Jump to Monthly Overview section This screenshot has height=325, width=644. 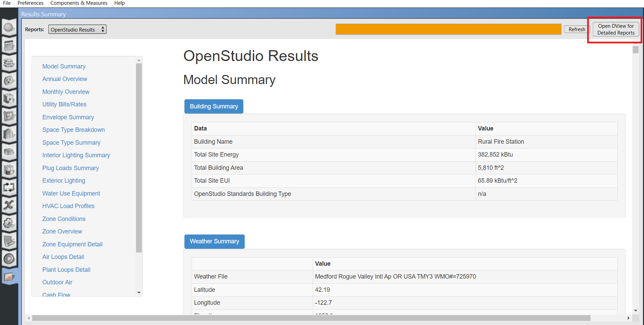point(66,92)
